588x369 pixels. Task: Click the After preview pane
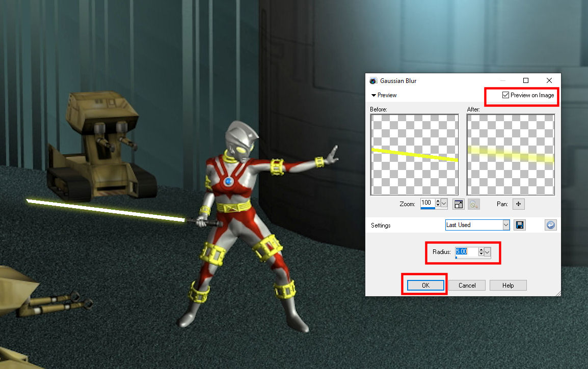(511, 155)
